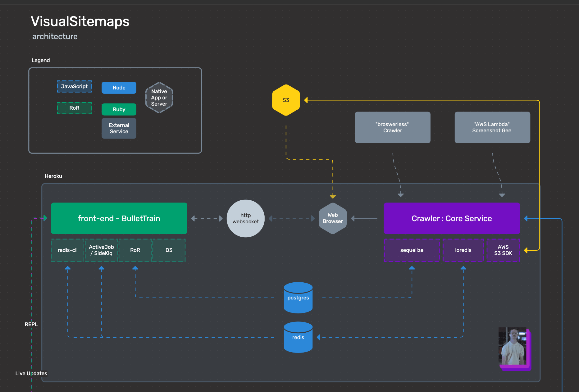The width and height of the screenshot is (579, 392).
Task: Click the ioredis module block
Action: point(463,250)
